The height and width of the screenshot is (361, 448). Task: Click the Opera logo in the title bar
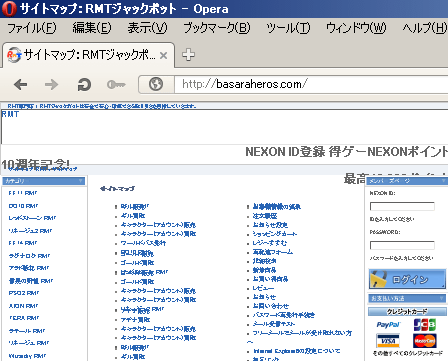click(9, 8)
